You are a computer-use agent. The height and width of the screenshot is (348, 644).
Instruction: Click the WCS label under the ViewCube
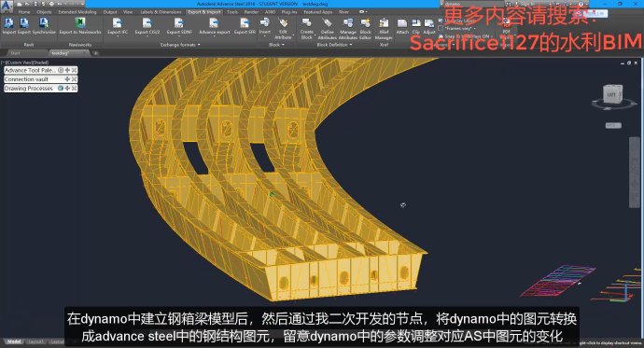pos(613,125)
